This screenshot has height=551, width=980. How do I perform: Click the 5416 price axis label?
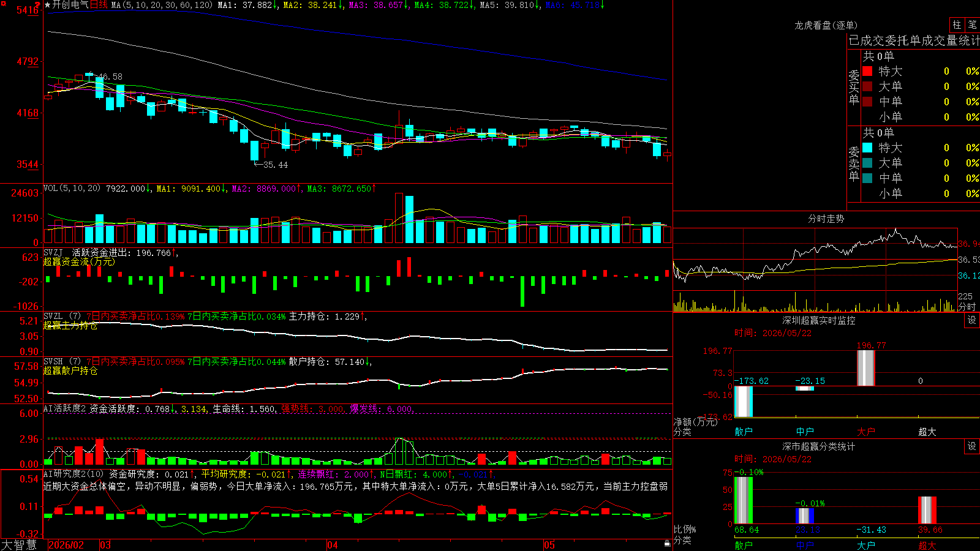28,10
